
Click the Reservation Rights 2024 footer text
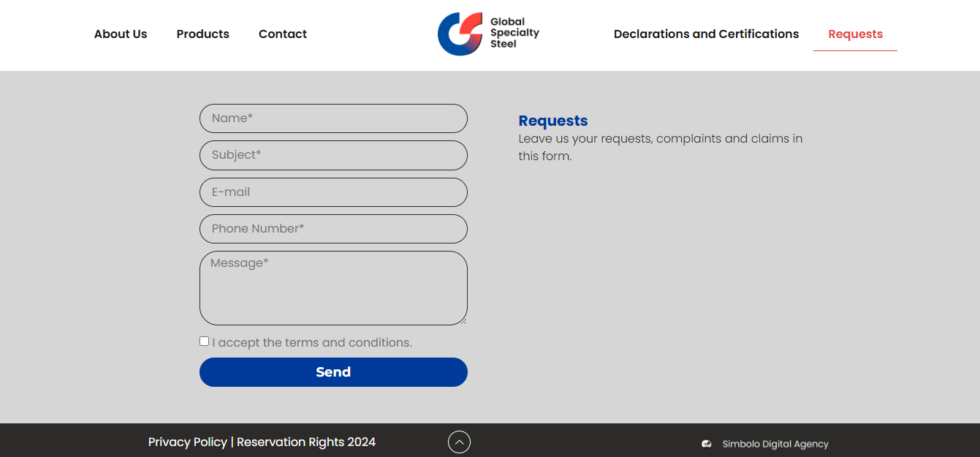306,442
